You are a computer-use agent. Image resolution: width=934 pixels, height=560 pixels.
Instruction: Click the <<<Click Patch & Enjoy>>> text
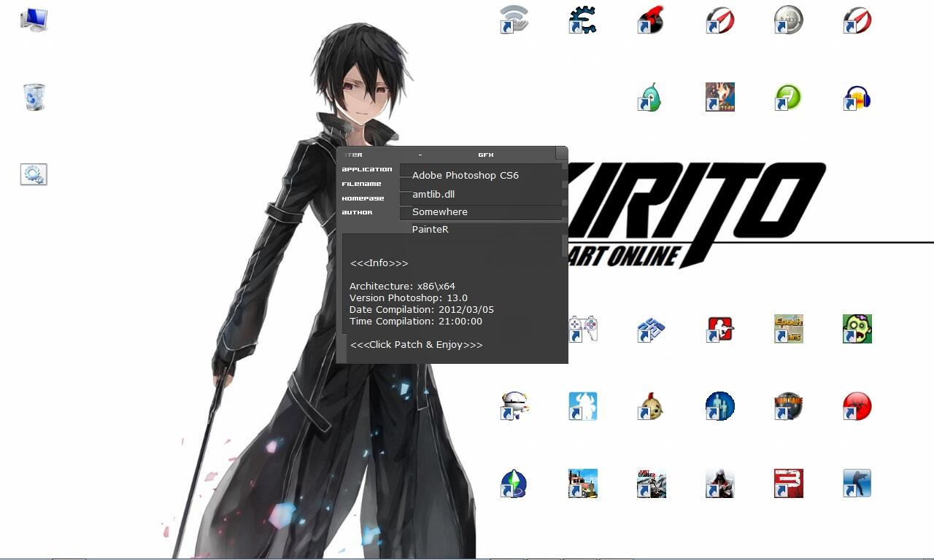pyautogui.click(x=417, y=344)
